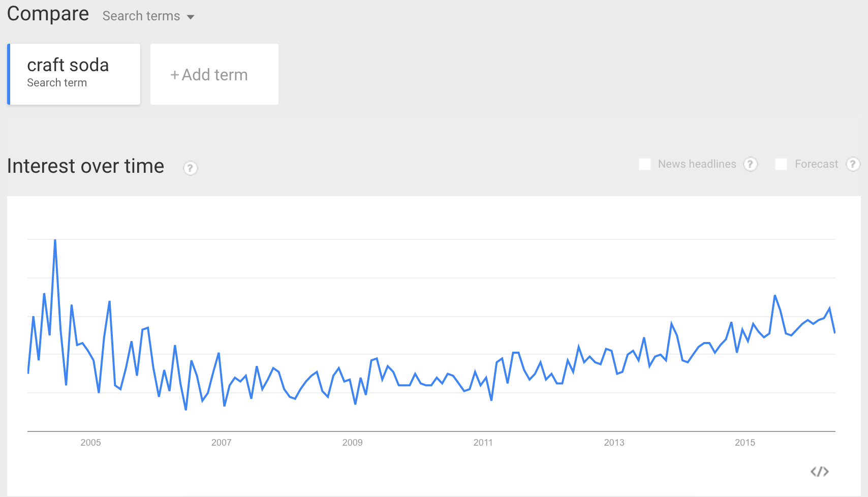Click the News headlines label text
This screenshot has width=868, height=497.
coord(697,164)
